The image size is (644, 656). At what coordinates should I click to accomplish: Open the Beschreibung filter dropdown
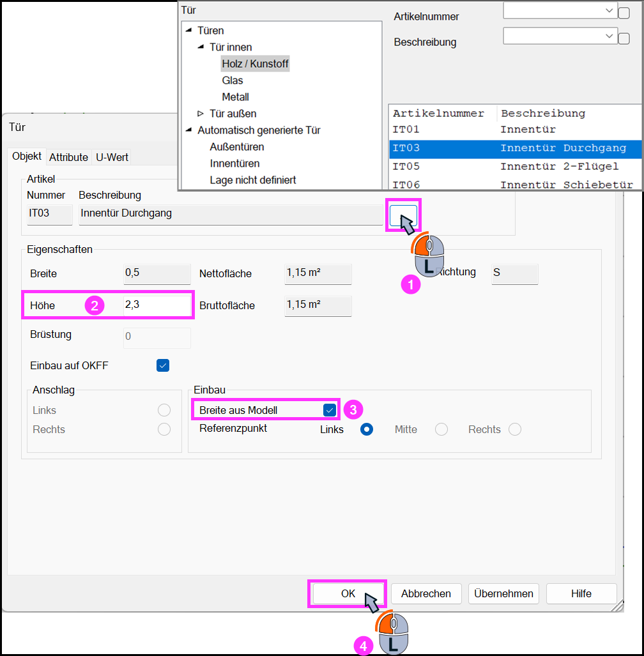(x=560, y=36)
